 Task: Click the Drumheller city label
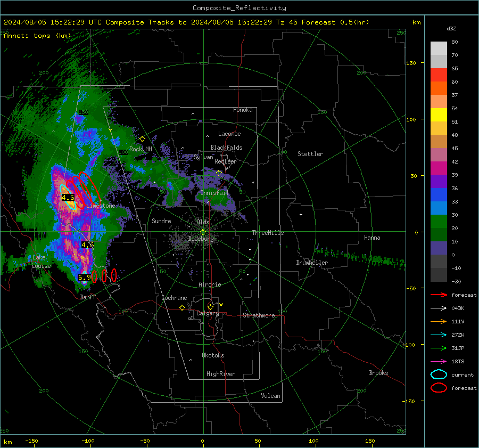312,263
